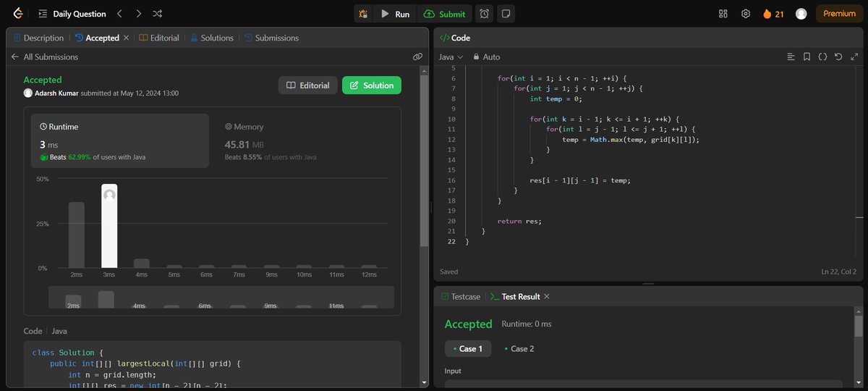868x391 pixels.
Task: Open the user profile avatar
Action: click(801, 14)
